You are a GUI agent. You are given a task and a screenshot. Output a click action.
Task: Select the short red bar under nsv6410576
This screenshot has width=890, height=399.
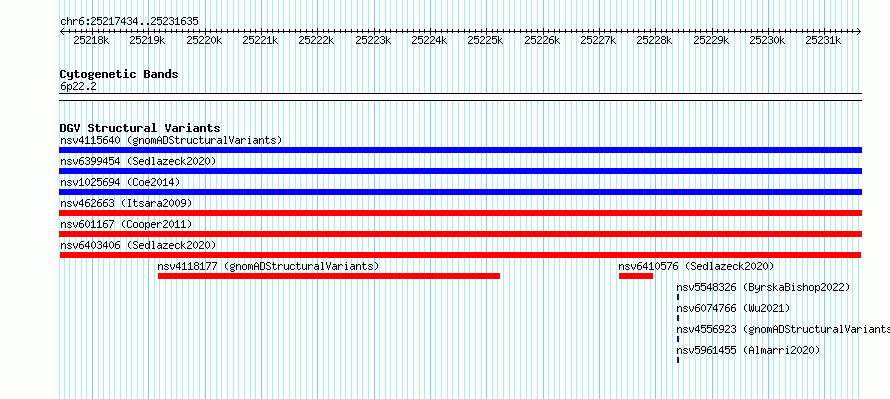636,276
